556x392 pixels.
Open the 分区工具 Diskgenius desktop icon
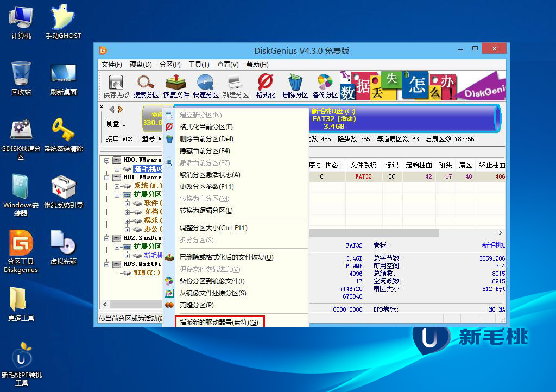point(21,251)
